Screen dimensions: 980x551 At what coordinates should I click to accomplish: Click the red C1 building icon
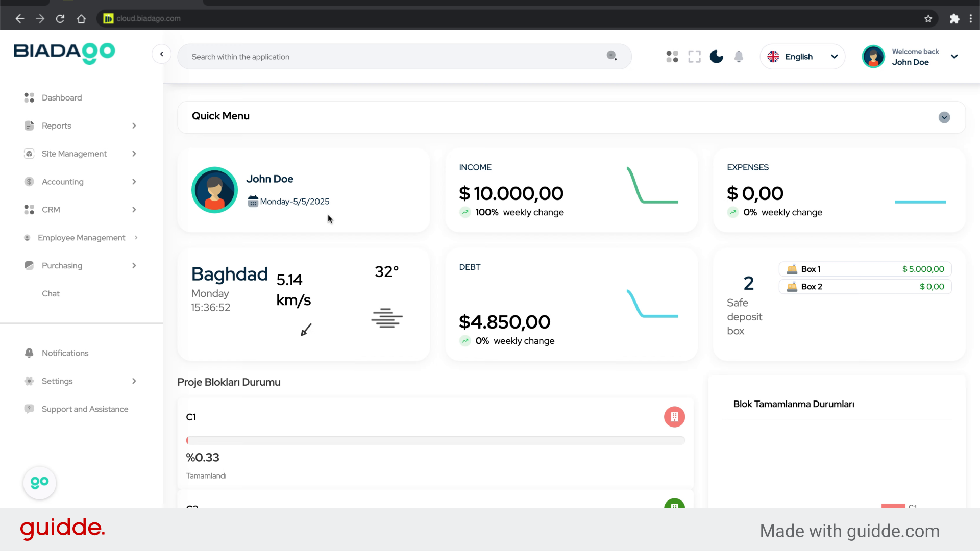coord(674,417)
